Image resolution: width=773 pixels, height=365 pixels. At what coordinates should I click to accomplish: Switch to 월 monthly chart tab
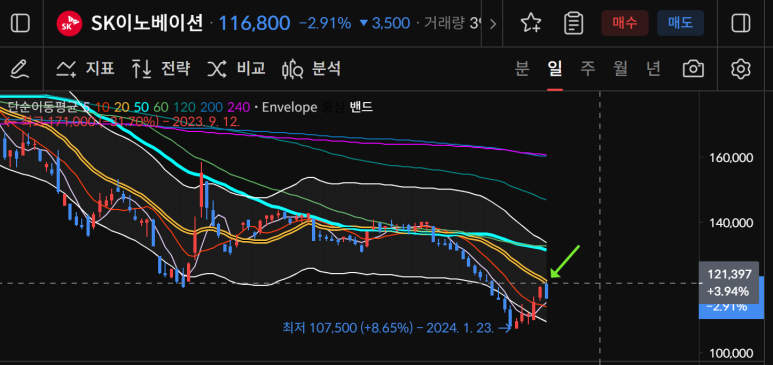click(621, 69)
